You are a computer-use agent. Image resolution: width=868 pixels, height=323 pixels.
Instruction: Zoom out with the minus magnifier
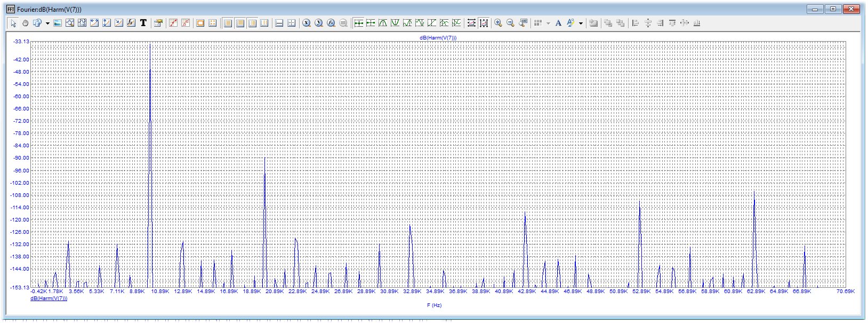(511, 23)
